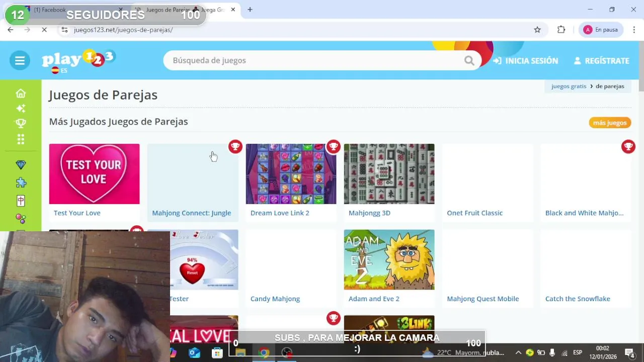This screenshot has height=362, width=644.
Task: View site information icon in address bar
Action: [64, 30]
